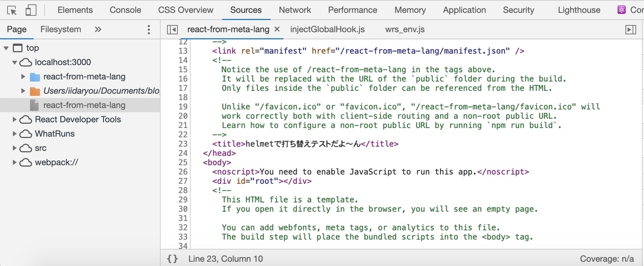
Task: Click the React Developer Tools cloud icon
Action: pyautogui.click(x=26, y=119)
